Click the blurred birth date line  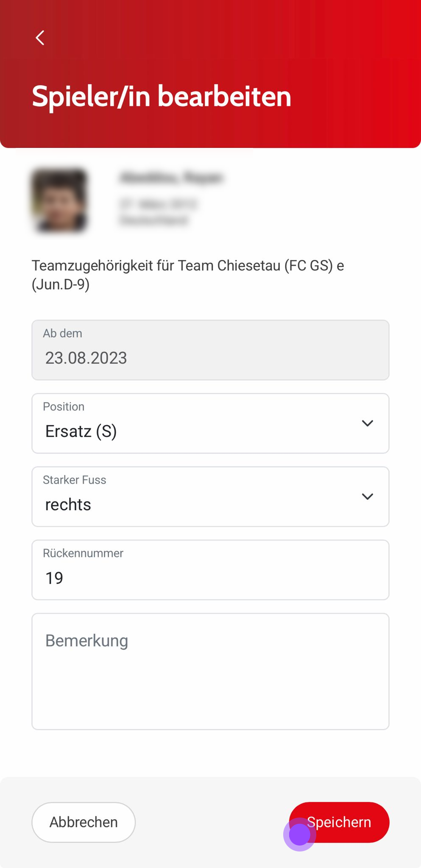click(158, 204)
